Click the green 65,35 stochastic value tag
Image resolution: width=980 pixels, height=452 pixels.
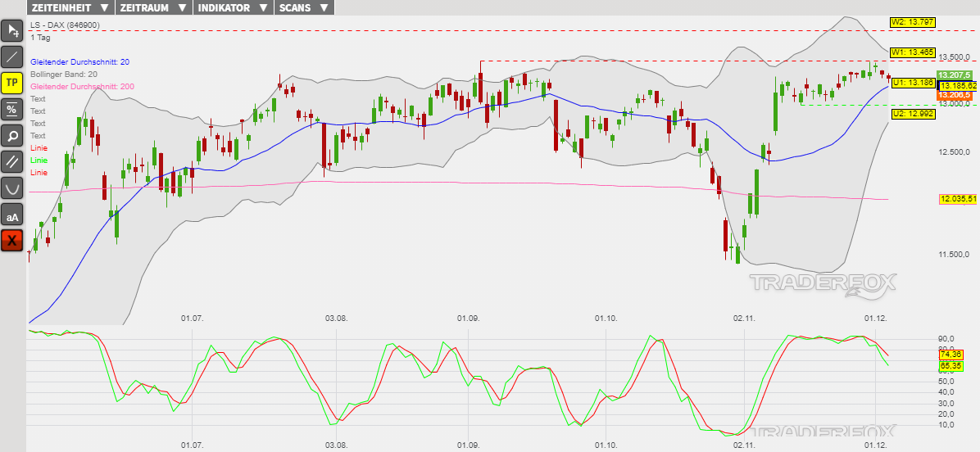pos(950,366)
